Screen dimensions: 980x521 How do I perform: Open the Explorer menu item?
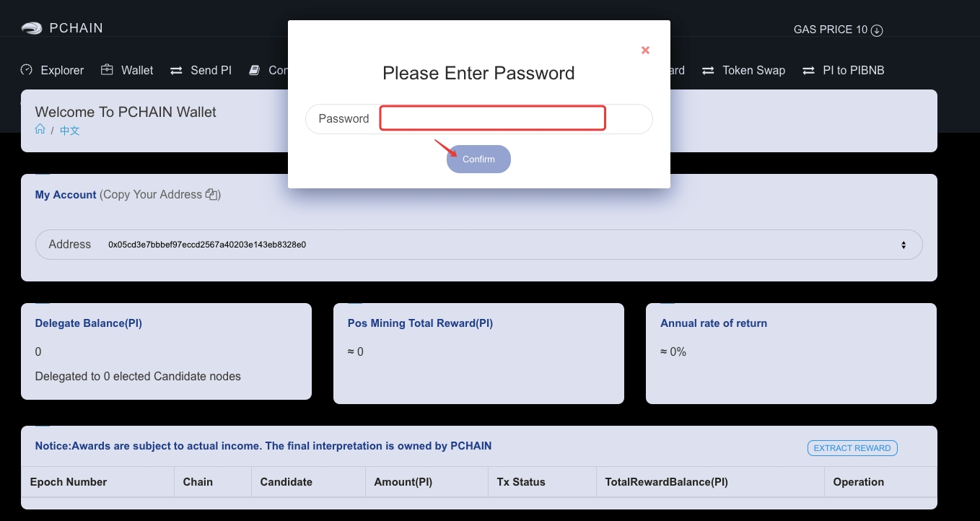62,70
